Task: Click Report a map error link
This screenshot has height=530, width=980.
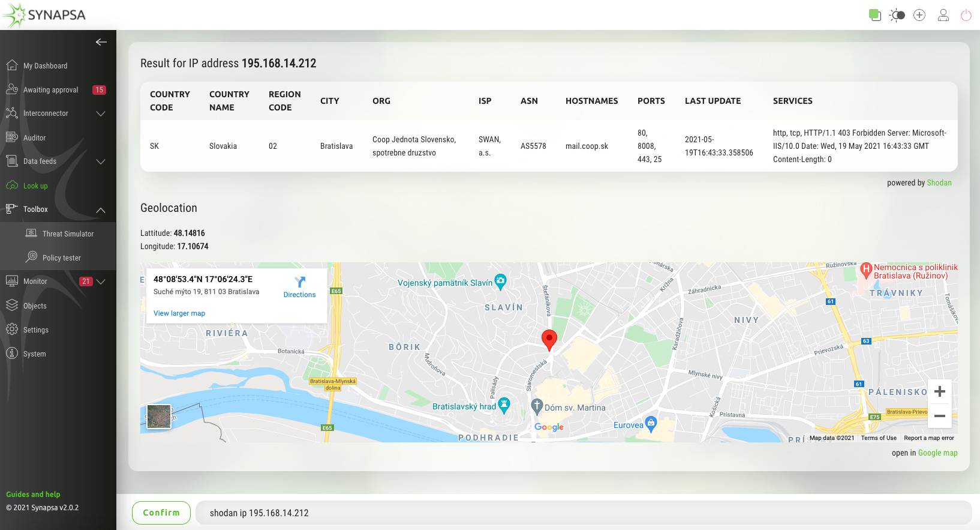Action: click(929, 438)
